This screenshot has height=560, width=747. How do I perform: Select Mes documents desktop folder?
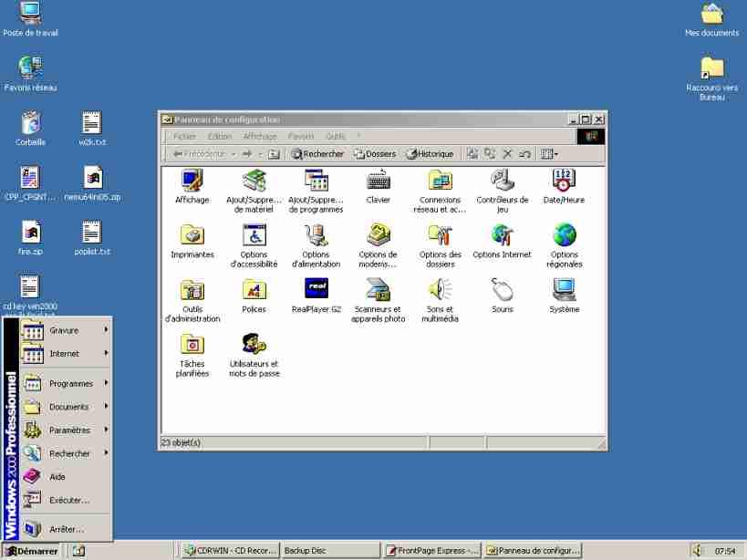tap(711, 20)
